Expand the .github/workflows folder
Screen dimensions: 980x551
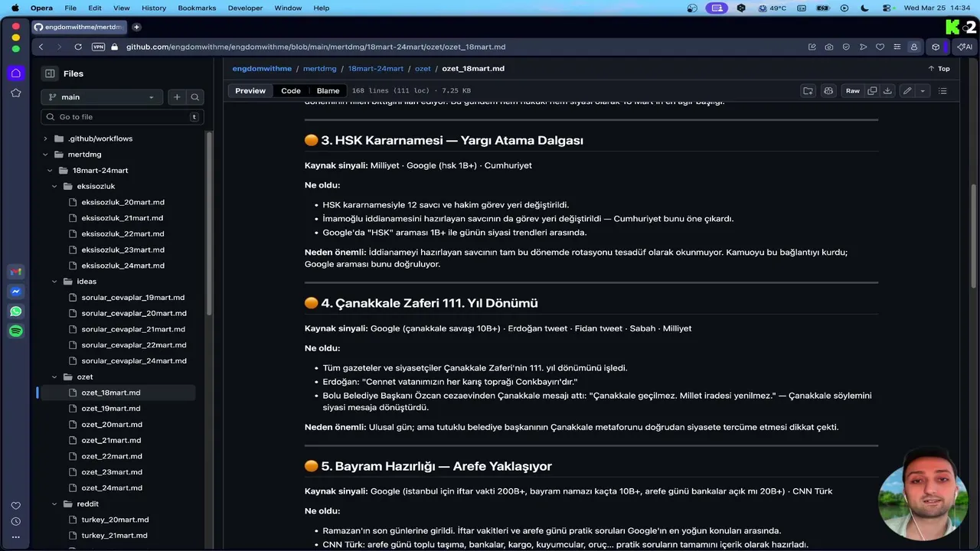pos(45,139)
